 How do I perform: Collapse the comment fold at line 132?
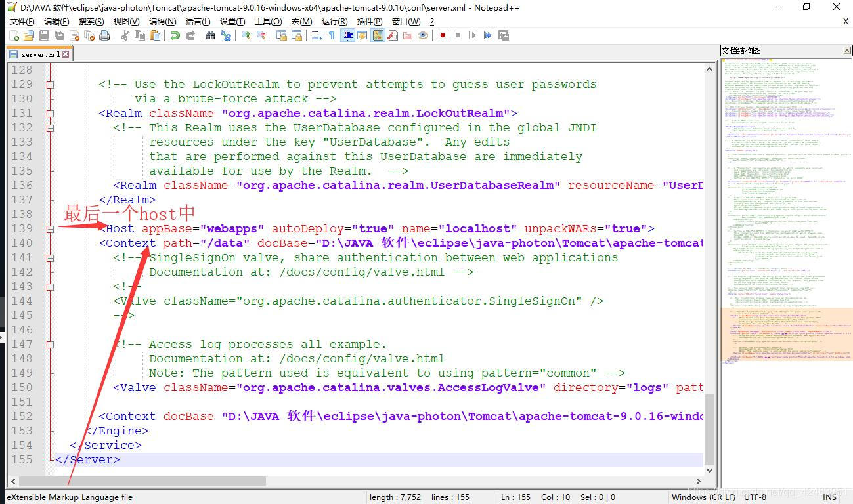[50, 127]
